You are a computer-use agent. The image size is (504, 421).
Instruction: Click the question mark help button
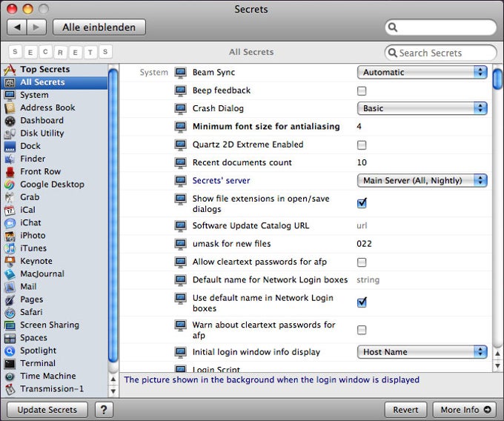(104, 410)
